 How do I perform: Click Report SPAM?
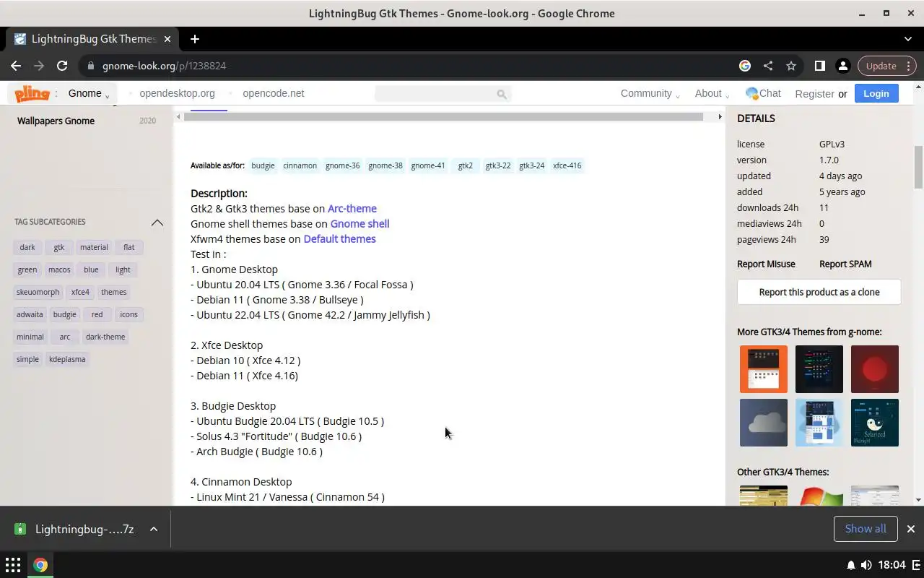pos(845,264)
